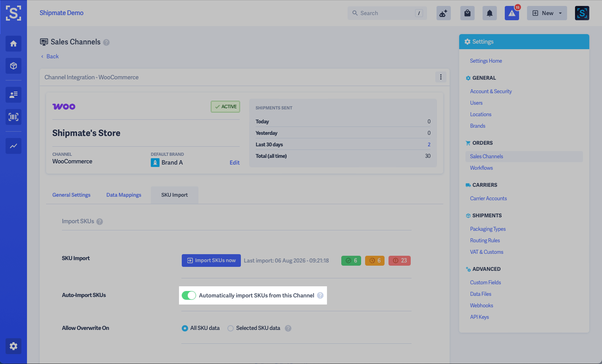Open the analytics chart icon in sidebar
The height and width of the screenshot is (364, 602).
coord(13,146)
